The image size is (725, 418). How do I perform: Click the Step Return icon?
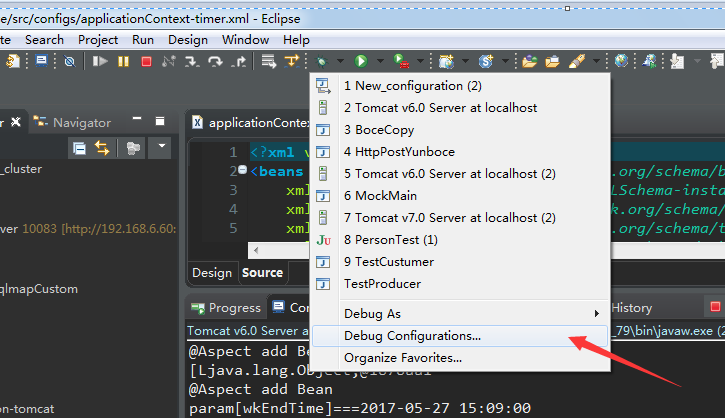[239, 61]
